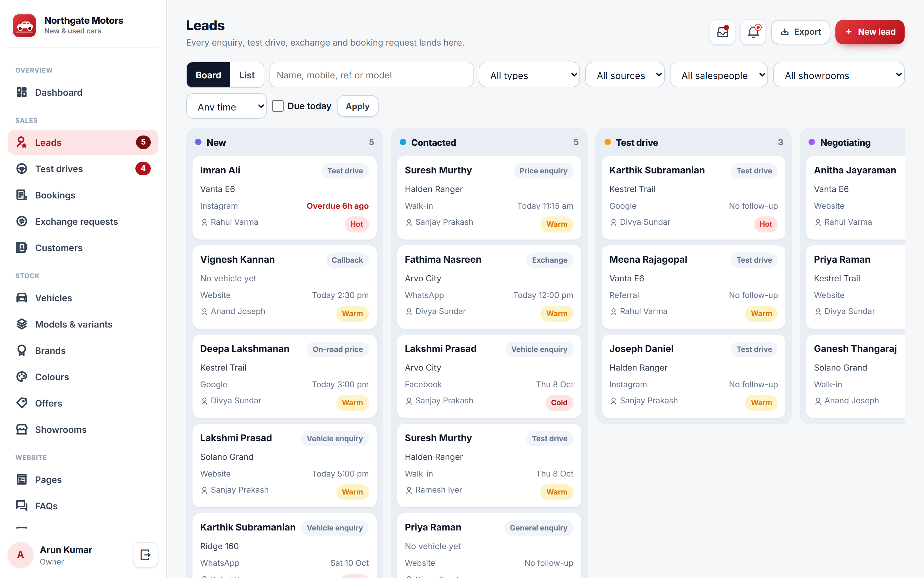Click Hot tag on Karthik Subramanian

[x=766, y=224]
